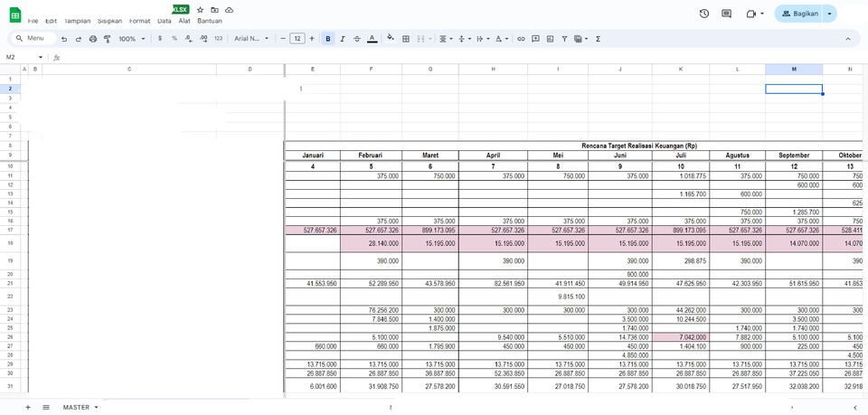Format as currency
The width and height of the screenshot is (868, 415).
click(x=160, y=39)
